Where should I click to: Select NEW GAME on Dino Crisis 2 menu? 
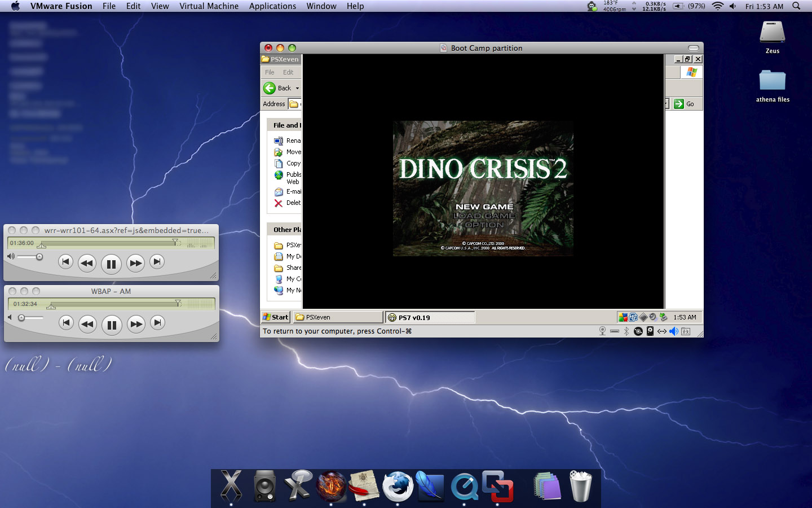pyautogui.click(x=484, y=207)
